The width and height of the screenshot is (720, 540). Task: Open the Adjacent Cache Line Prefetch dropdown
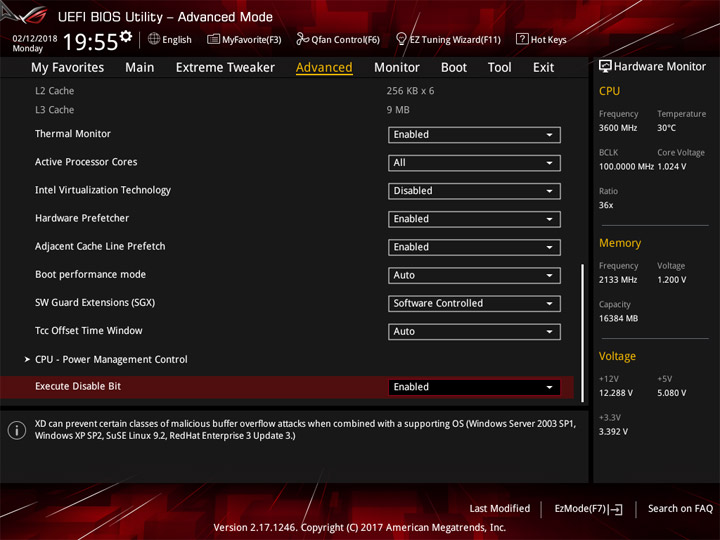click(x=474, y=247)
